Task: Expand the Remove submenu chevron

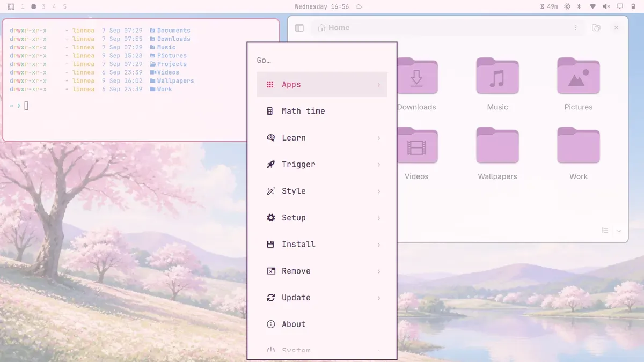Action: click(x=378, y=271)
